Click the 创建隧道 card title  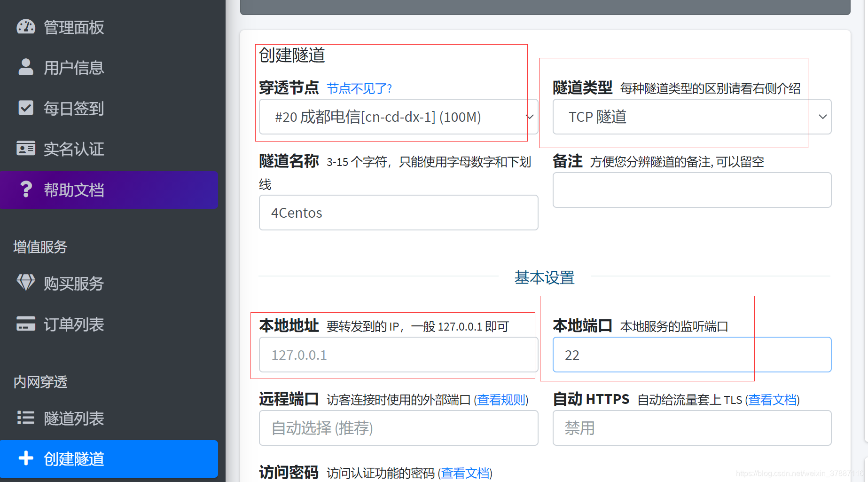point(292,55)
